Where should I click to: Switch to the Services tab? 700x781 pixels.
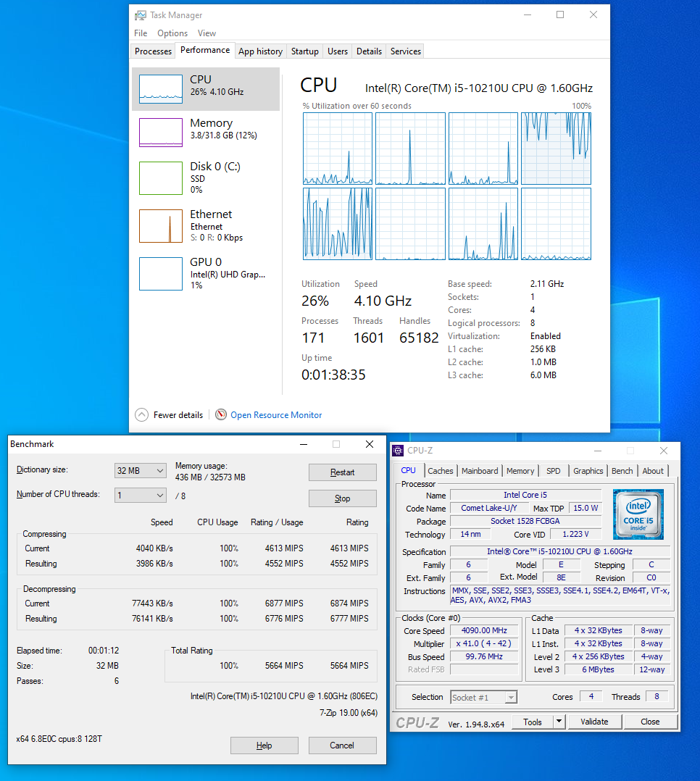coord(406,51)
